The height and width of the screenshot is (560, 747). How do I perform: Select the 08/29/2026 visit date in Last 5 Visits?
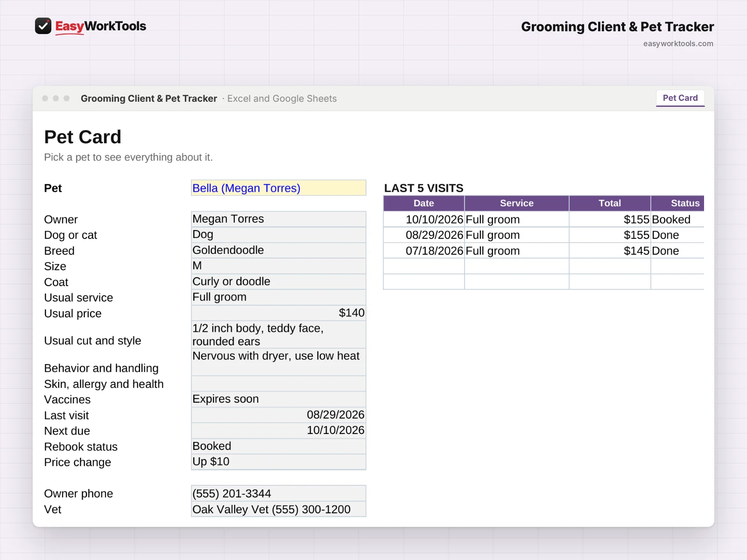pos(424,235)
